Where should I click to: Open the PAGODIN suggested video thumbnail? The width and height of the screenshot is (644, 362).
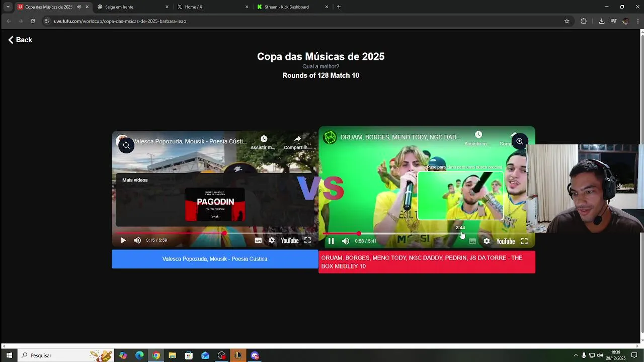[215, 204]
